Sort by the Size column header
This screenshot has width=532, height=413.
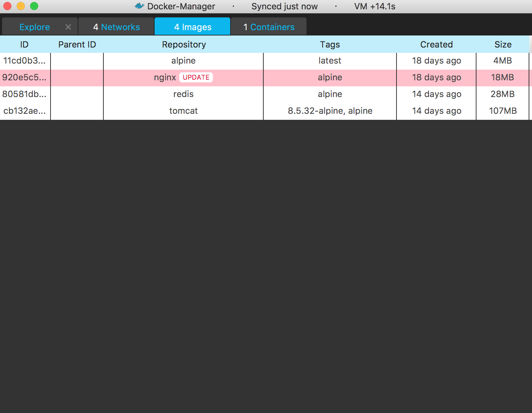pos(503,45)
